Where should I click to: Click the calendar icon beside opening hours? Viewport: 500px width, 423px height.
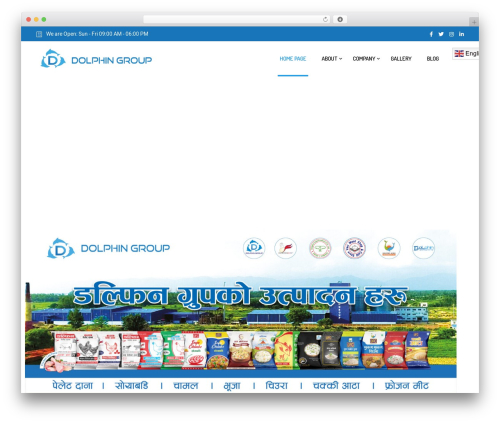(x=39, y=34)
